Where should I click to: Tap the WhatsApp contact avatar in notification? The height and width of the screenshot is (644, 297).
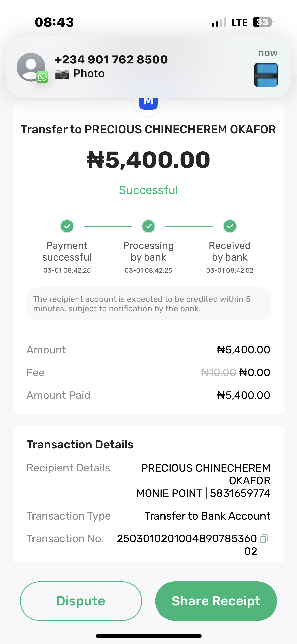[x=31, y=67]
